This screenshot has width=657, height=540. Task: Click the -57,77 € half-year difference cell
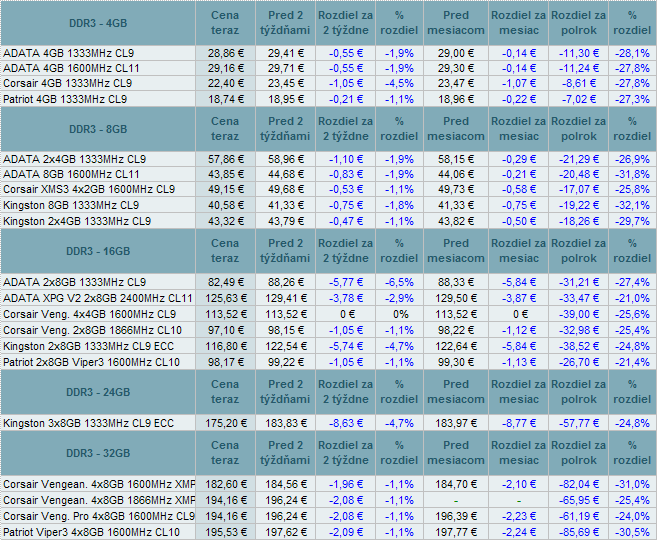pyautogui.click(x=579, y=423)
